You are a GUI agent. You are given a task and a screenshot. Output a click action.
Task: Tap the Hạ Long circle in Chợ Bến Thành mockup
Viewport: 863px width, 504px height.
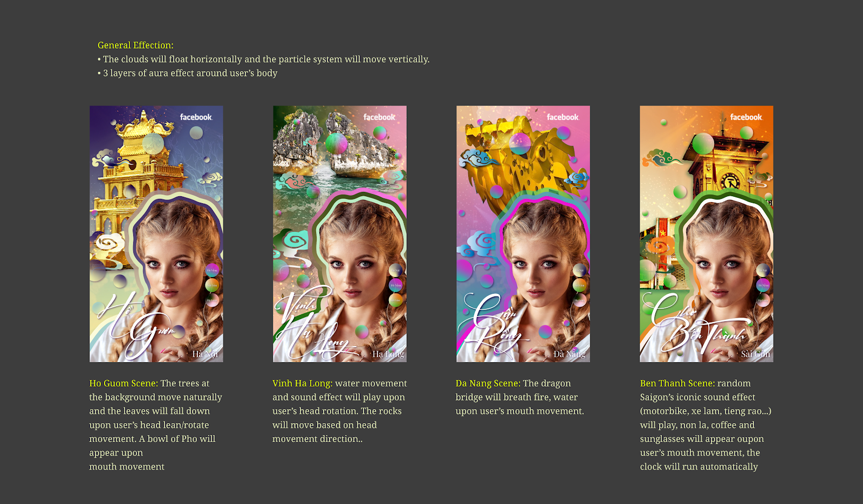click(763, 300)
